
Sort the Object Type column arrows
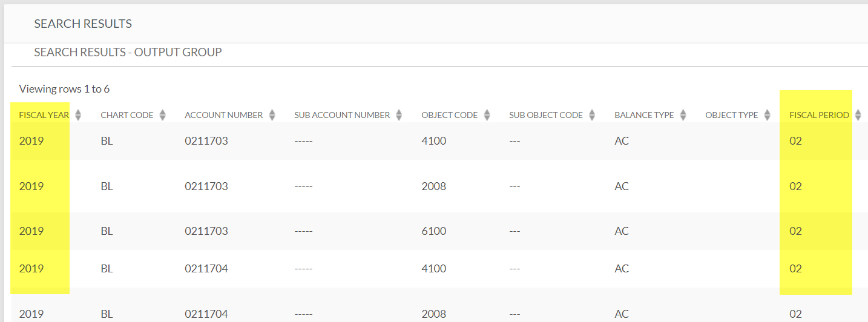click(767, 115)
